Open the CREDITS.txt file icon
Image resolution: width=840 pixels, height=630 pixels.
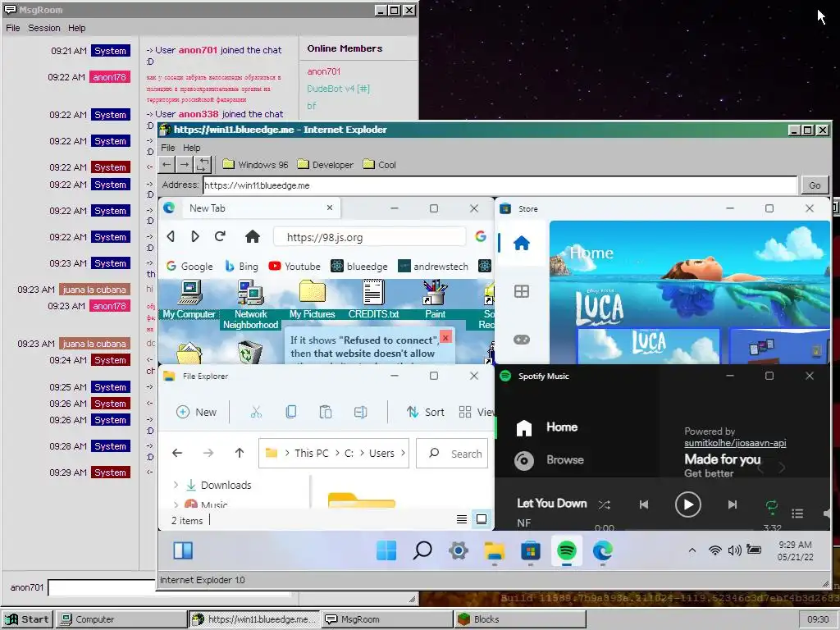[373, 299]
